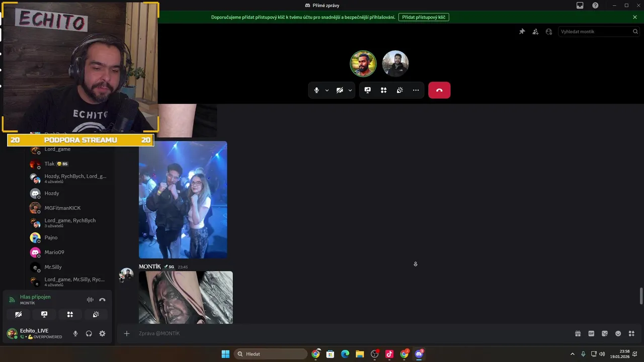Select second caller avatar in call
The width and height of the screenshot is (644, 362).
click(x=395, y=64)
